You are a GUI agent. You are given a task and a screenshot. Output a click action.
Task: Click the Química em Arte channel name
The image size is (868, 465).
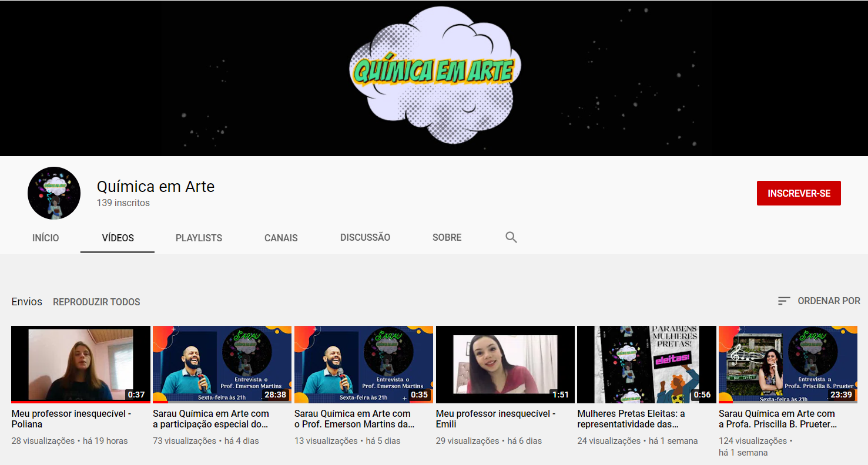156,187
